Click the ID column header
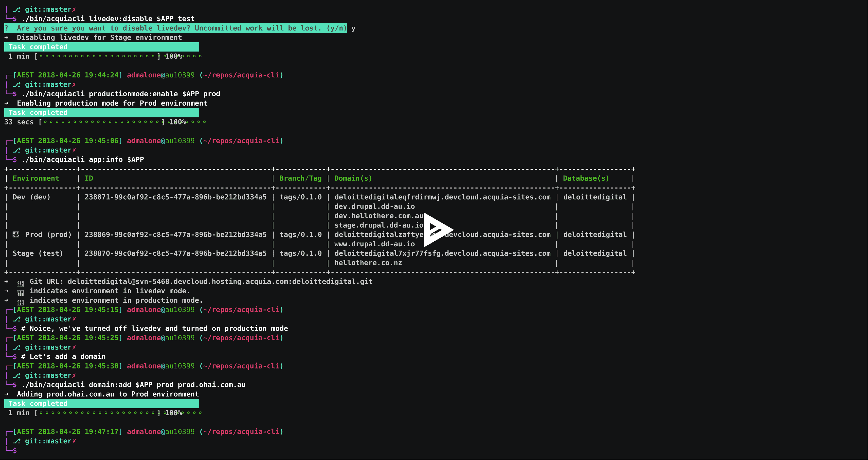This screenshot has width=868, height=460. [89, 178]
